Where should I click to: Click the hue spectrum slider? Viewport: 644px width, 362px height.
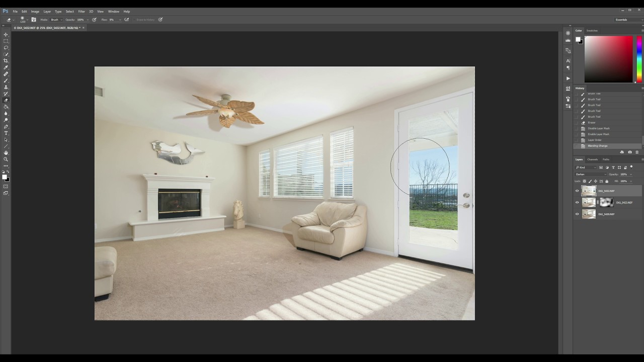(639, 59)
